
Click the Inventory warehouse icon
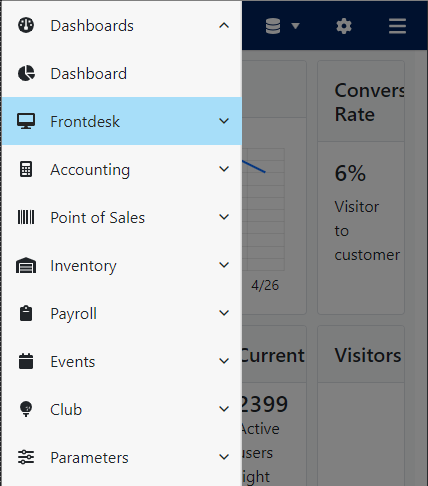tap(26, 265)
